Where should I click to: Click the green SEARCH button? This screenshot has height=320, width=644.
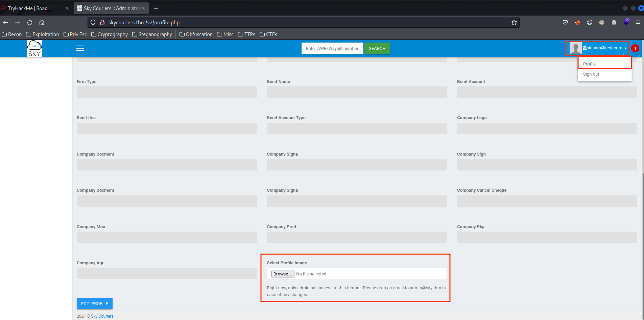coord(377,48)
